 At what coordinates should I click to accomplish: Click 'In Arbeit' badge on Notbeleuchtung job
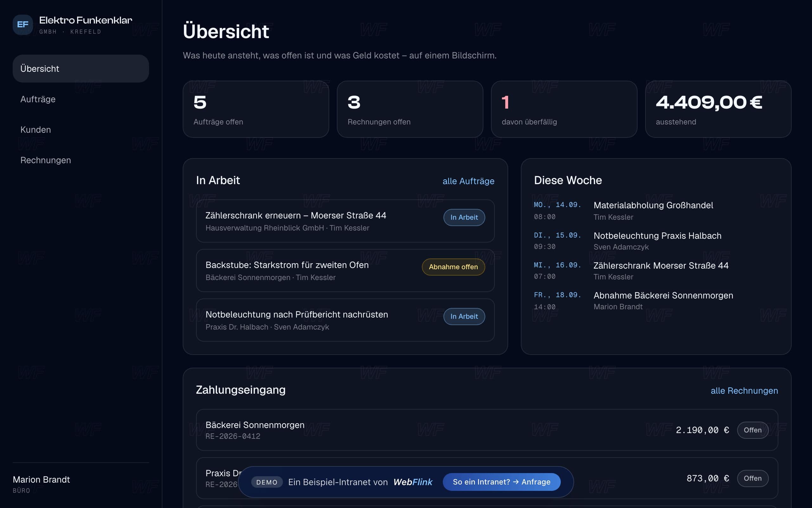(464, 317)
